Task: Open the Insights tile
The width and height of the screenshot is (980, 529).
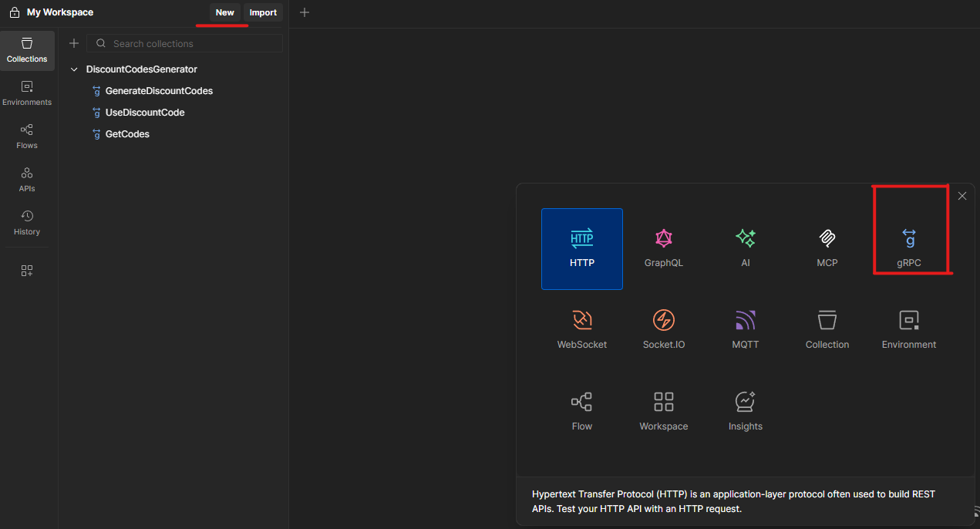Action: click(746, 412)
